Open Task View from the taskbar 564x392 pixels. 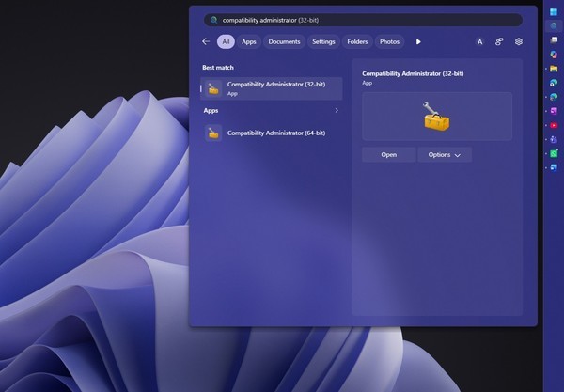point(554,39)
